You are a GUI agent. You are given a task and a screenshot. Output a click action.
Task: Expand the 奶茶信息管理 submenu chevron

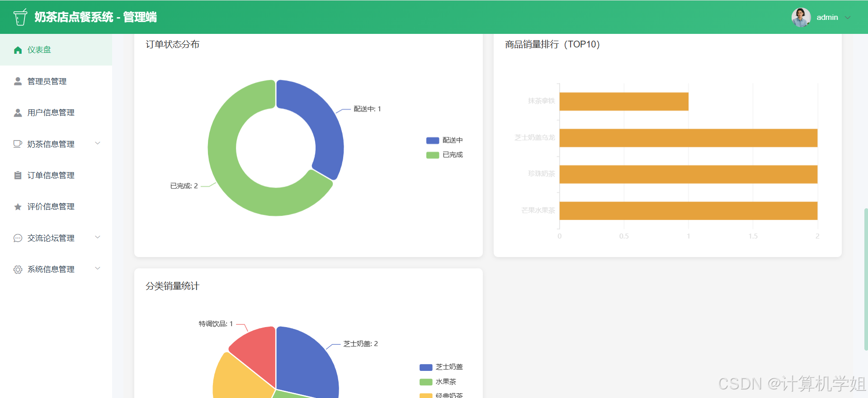coord(98,143)
